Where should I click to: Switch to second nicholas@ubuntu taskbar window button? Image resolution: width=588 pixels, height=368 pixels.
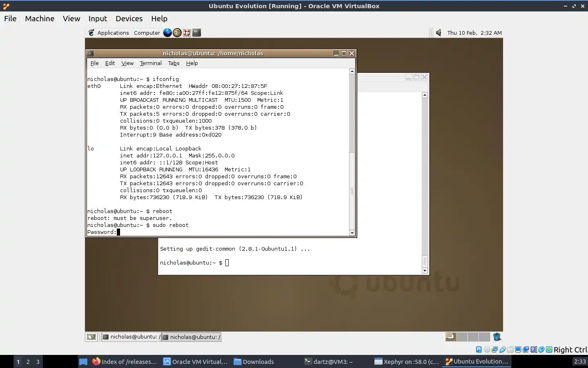[x=191, y=337]
